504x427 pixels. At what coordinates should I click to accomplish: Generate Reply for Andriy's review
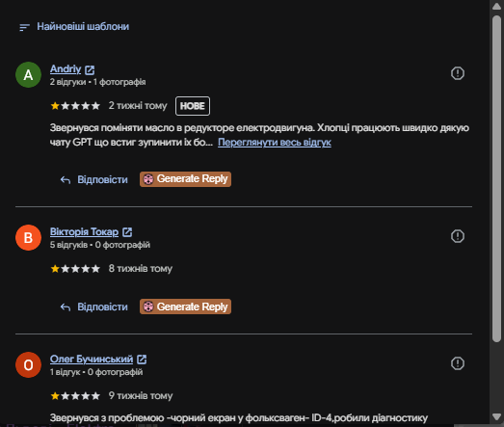(185, 179)
